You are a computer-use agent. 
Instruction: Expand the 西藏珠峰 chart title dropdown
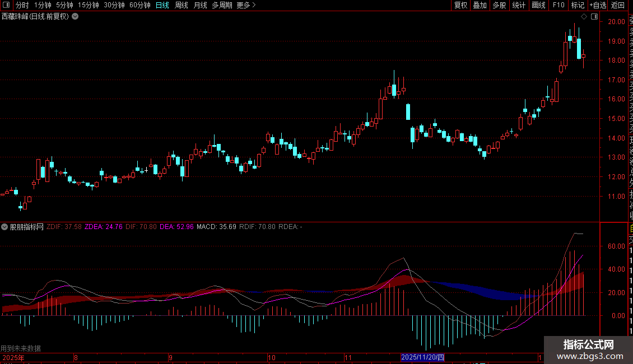[75, 16]
